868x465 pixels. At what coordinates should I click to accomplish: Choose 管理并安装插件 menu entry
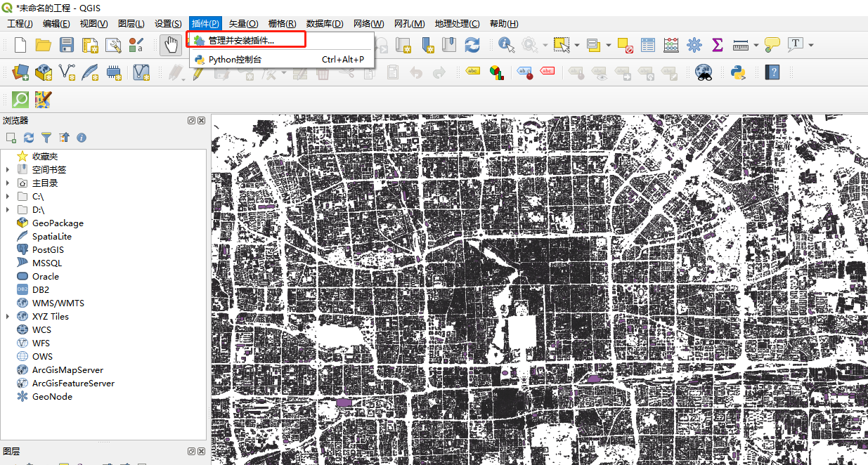tap(241, 40)
